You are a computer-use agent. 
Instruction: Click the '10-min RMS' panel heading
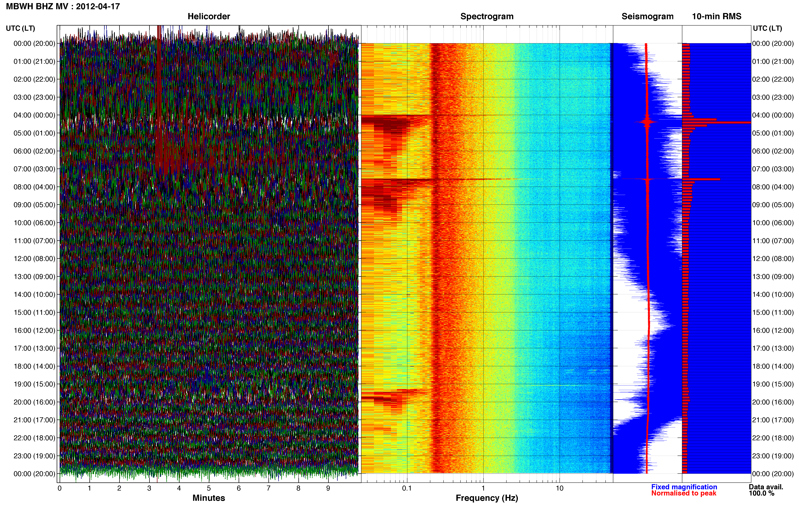tap(717, 16)
